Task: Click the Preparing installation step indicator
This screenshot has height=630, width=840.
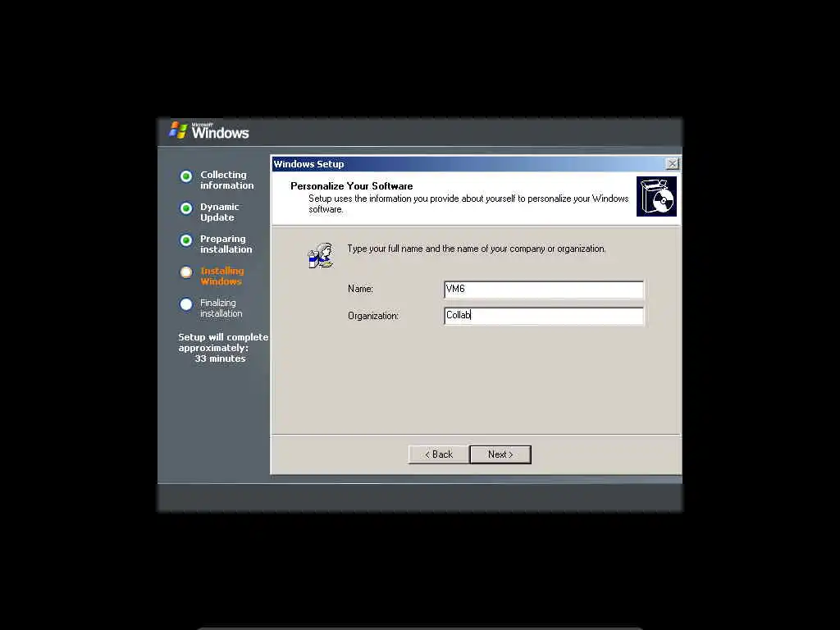Action: [186, 240]
